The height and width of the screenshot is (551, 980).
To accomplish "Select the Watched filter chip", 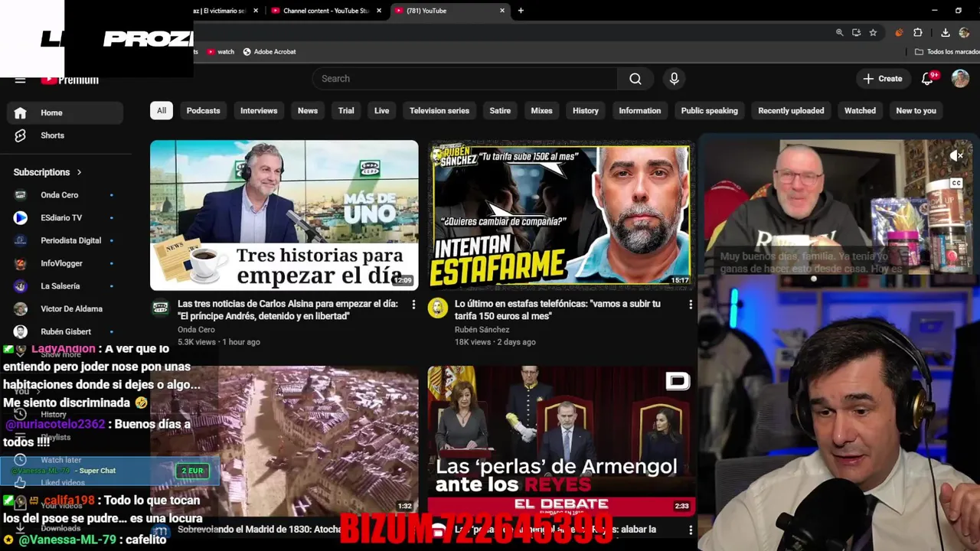I will tap(860, 111).
